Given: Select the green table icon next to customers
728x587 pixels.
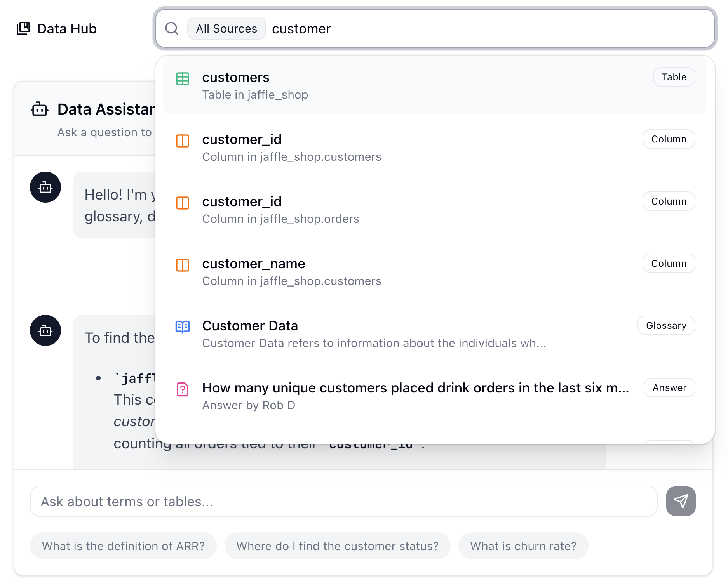Looking at the screenshot, I should (x=182, y=79).
